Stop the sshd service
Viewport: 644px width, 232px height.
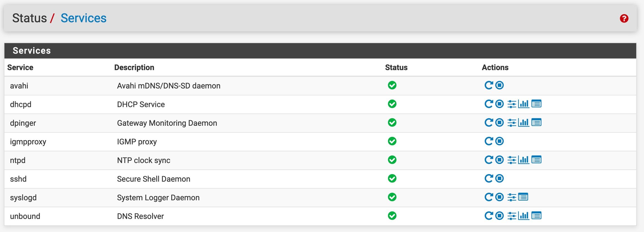pyautogui.click(x=499, y=178)
